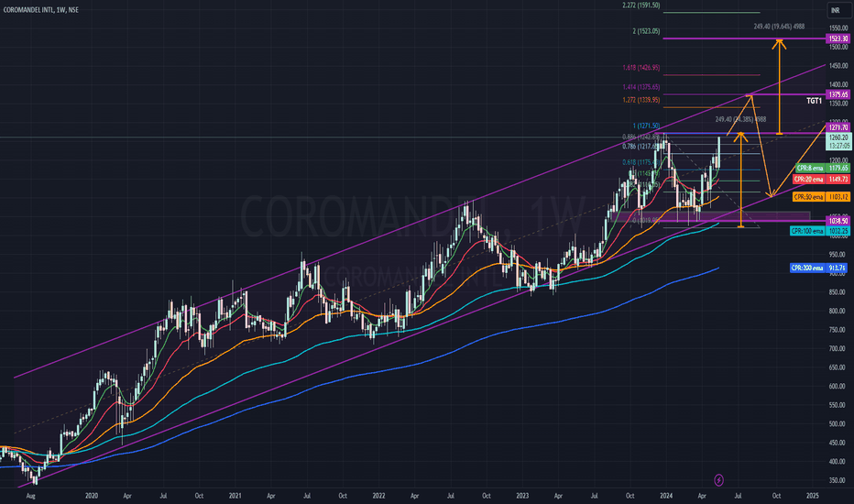
Task: Click the 1523.30 purple price tag
Action: [x=838, y=38]
